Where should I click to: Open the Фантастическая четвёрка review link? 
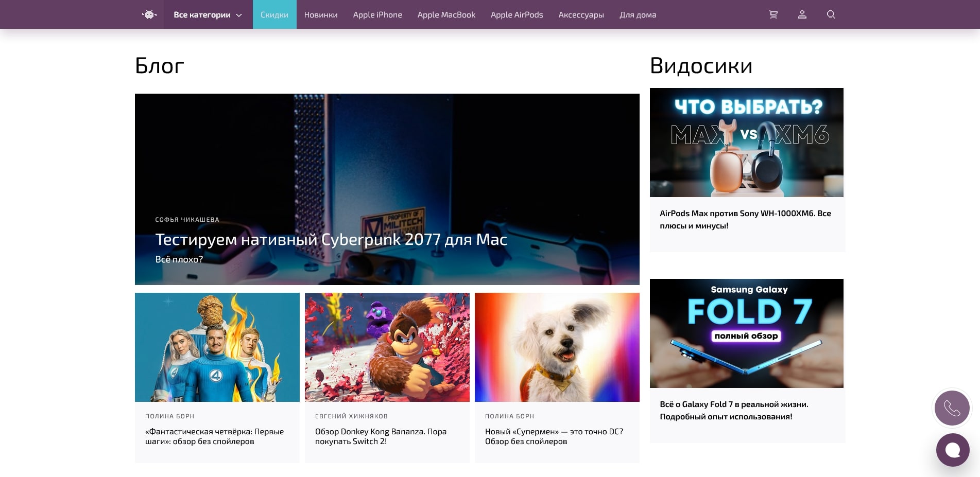click(x=215, y=436)
